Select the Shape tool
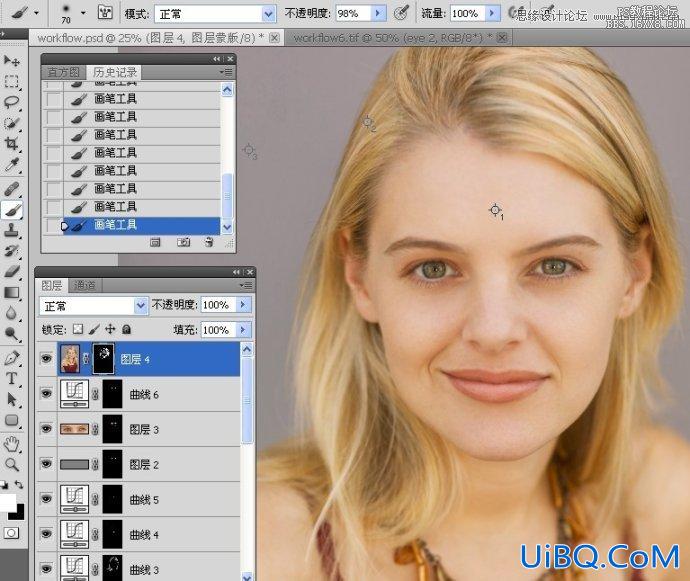The image size is (690, 581). [11, 420]
